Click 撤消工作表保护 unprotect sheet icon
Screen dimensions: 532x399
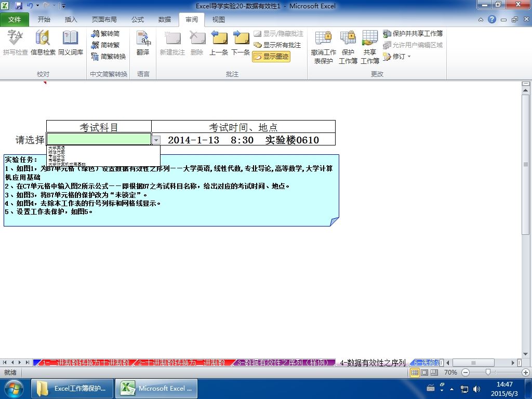tap(323, 47)
